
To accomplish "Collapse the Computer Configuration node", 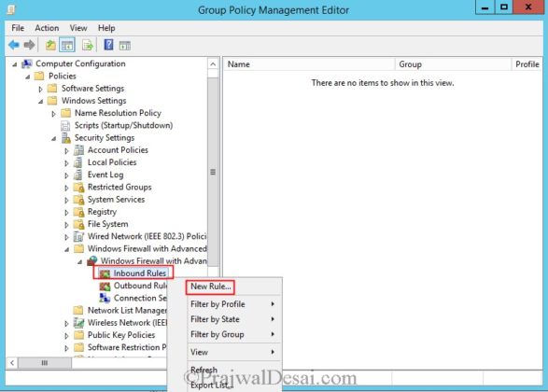I will 15,64.
